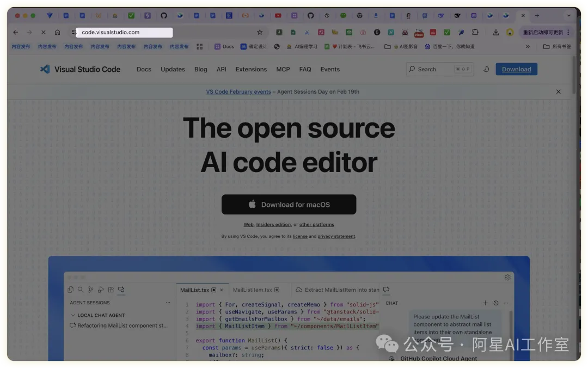
Task: Click the bookmark star in the address bar
Action: [260, 32]
